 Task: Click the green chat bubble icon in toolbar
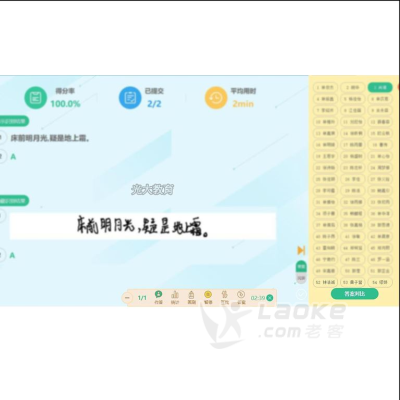158,295
